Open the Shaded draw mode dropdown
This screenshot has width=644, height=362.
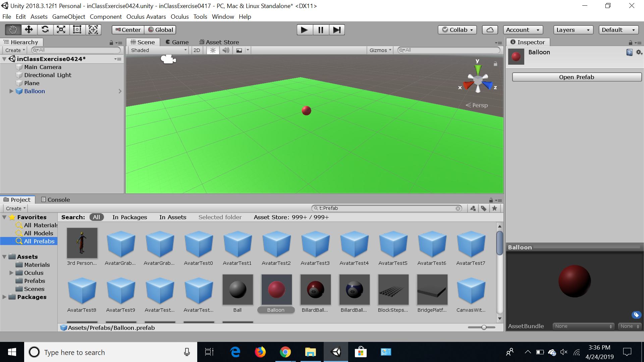pos(158,50)
